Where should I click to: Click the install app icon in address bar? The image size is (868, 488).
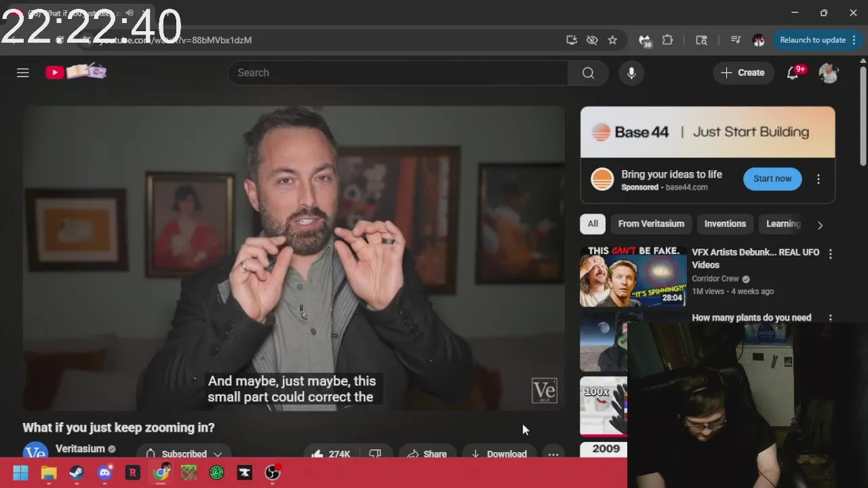click(x=572, y=40)
